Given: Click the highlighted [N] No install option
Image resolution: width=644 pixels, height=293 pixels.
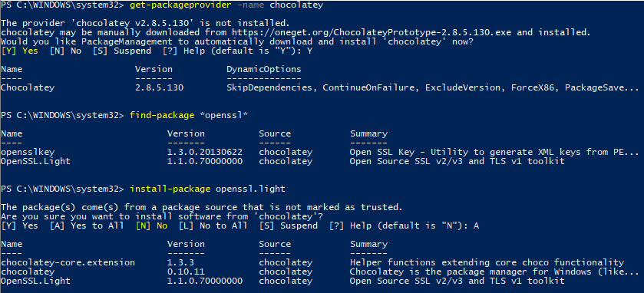Looking at the screenshot, I should click(151, 226).
